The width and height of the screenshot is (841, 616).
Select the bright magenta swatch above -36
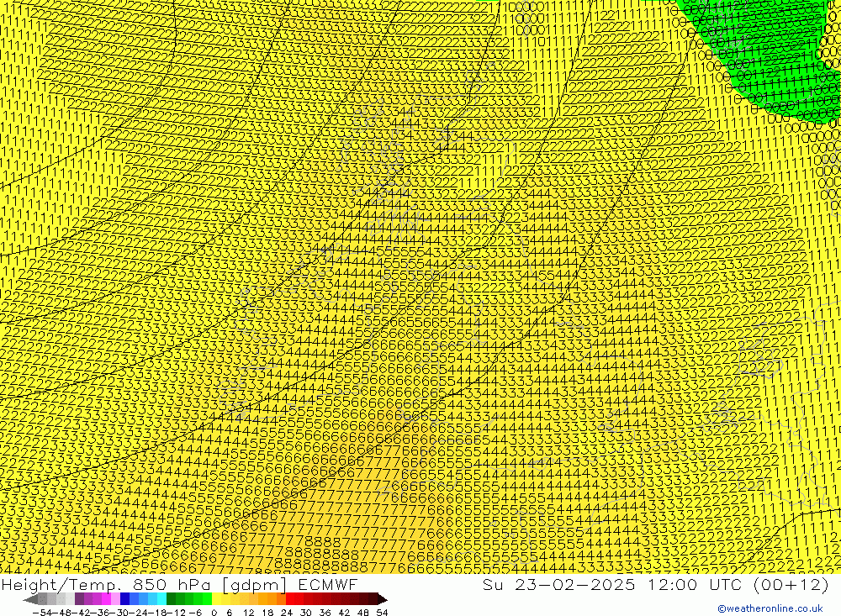[106, 600]
